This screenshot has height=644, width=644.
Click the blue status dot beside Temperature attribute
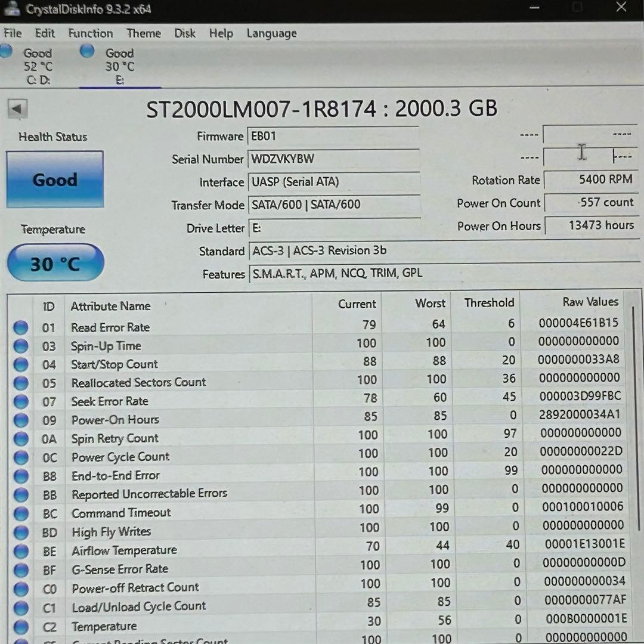(21, 626)
